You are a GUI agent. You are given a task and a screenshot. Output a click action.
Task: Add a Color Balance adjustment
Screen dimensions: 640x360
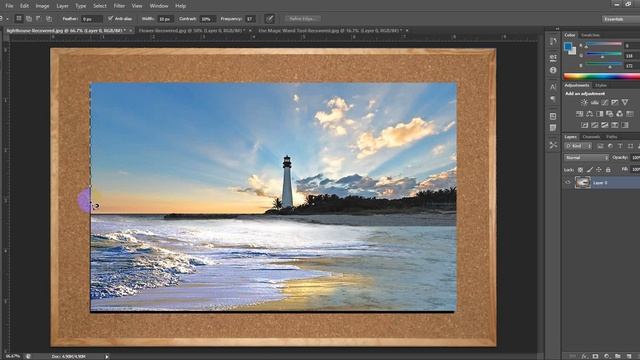(x=589, y=114)
